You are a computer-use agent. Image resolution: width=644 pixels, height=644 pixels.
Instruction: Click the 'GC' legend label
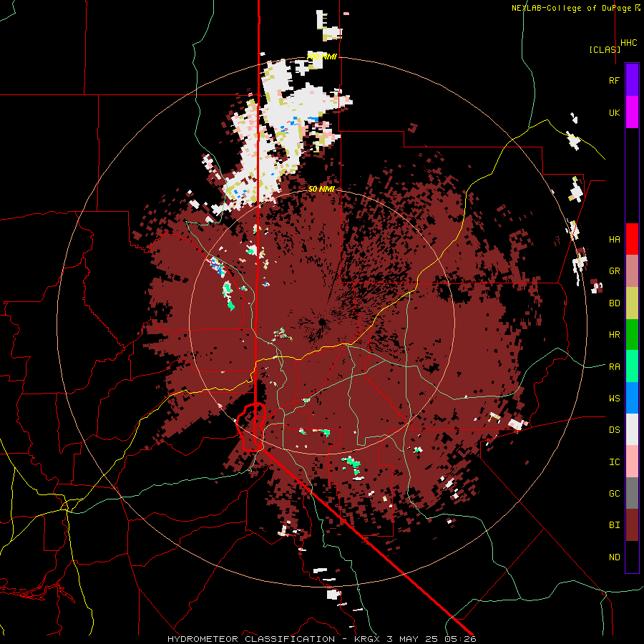(x=614, y=494)
